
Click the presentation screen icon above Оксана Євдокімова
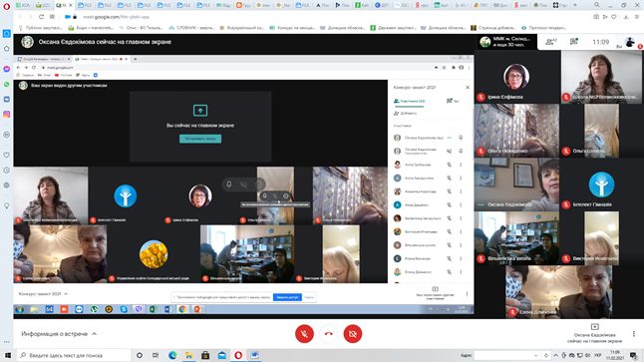coord(595,327)
